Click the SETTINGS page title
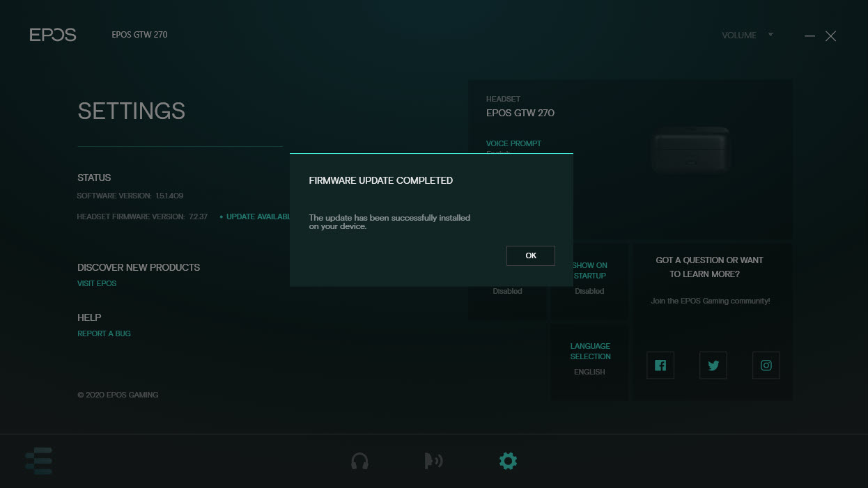 tap(132, 111)
